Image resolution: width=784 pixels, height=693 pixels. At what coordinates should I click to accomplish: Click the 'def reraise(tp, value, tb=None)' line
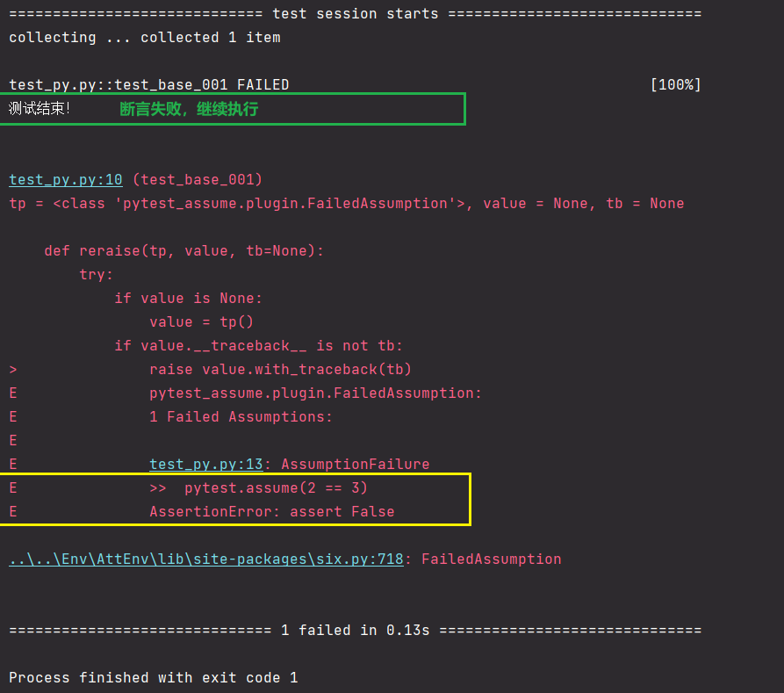click(x=184, y=251)
